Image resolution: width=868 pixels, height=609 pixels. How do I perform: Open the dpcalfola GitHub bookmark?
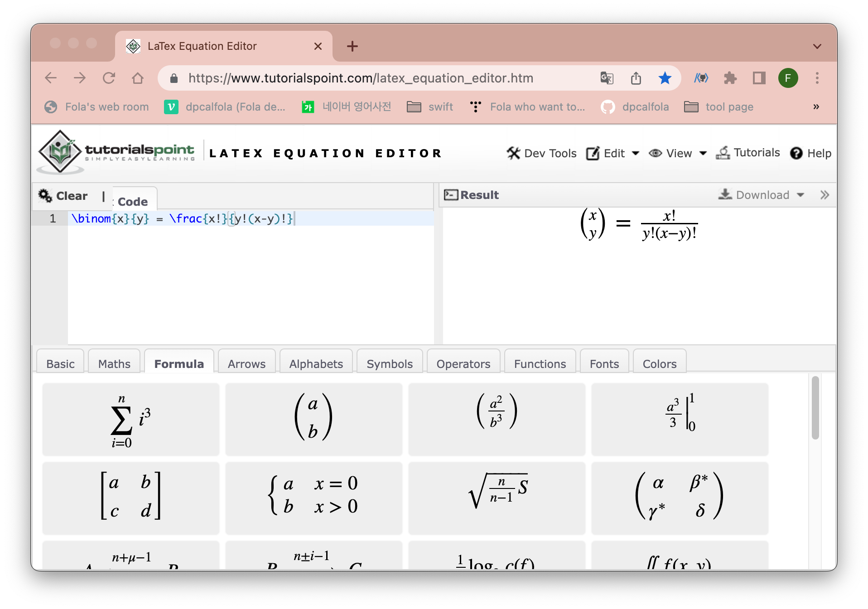click(635, 107)
